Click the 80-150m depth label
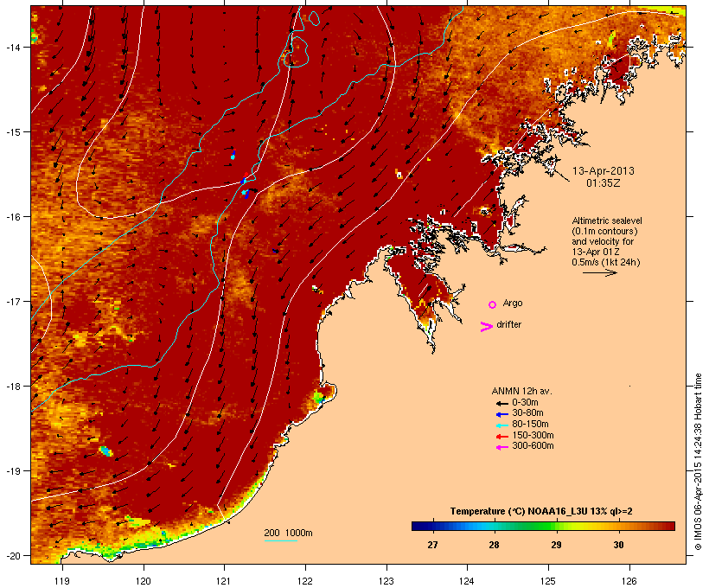Viewport: 709px width, 588px height. [x=530, y=425]
